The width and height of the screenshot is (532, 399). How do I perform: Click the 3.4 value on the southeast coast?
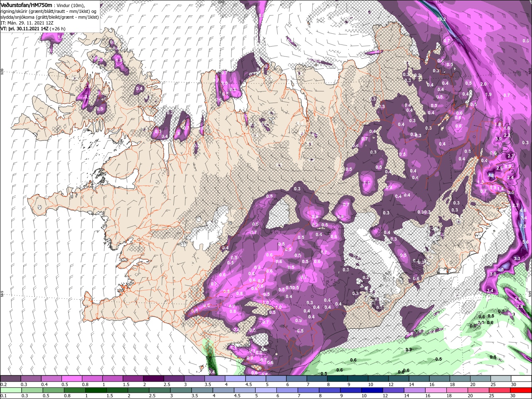[490, 291]
